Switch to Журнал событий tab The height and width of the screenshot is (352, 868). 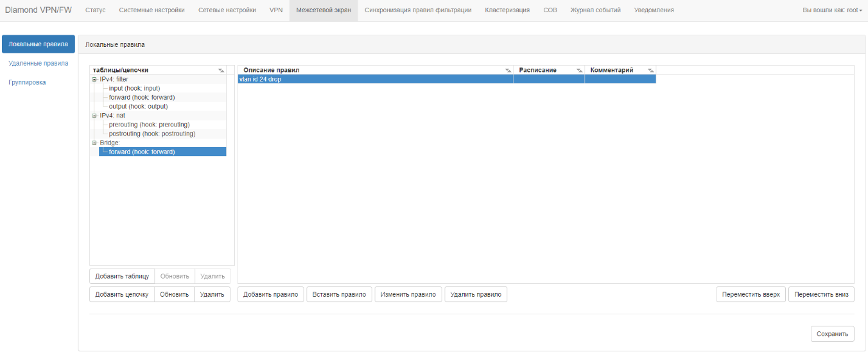(595, 10)
